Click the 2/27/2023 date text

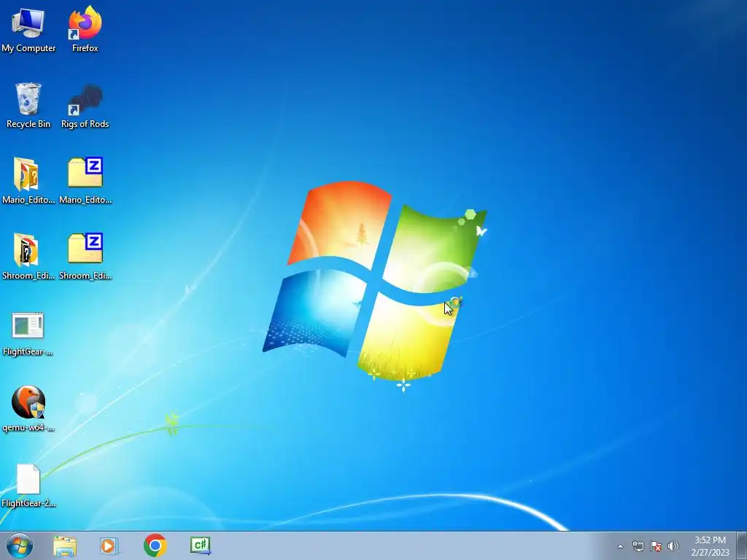[x=711, y=553]
